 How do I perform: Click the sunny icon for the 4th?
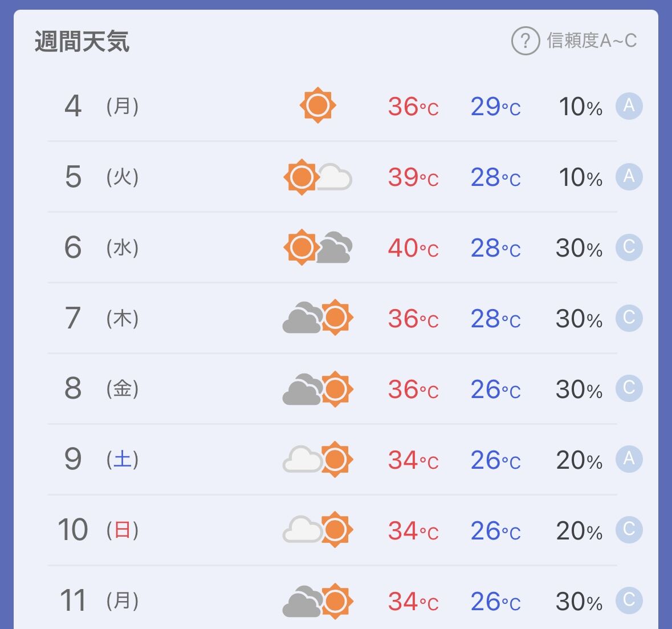pyautogui.click(x=317, y=105)
